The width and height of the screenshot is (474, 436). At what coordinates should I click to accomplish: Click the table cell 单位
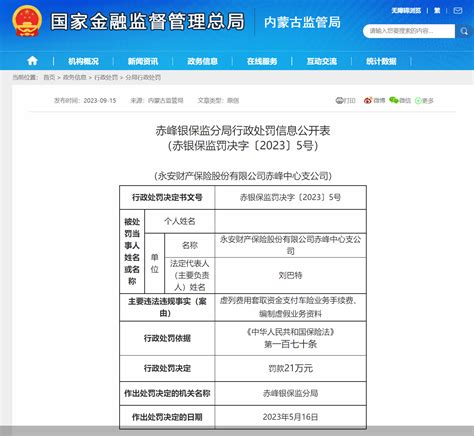(x=155, y=263)
